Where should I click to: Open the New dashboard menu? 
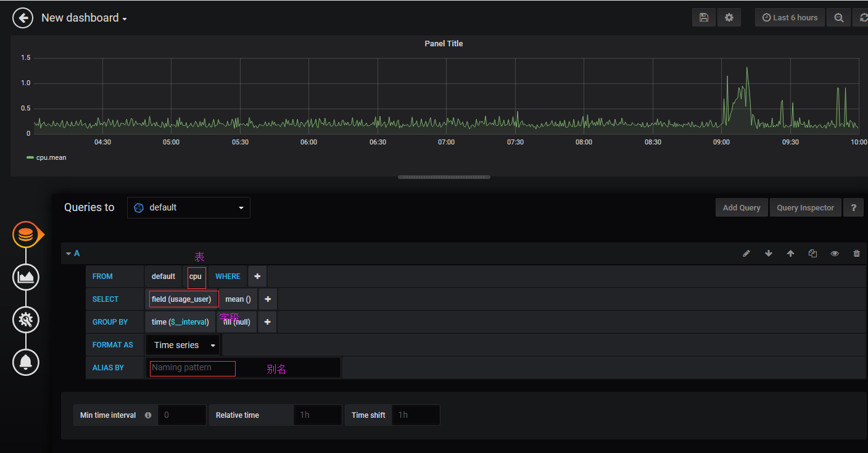click(x=83, y=17)
